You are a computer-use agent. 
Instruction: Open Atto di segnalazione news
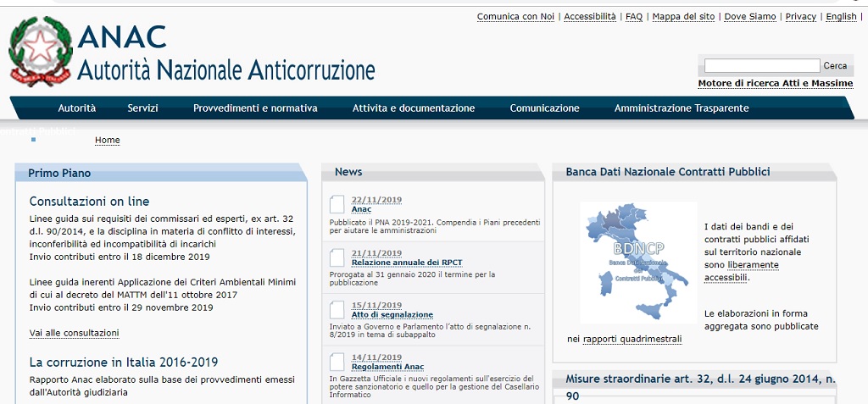tap(392, 315)
